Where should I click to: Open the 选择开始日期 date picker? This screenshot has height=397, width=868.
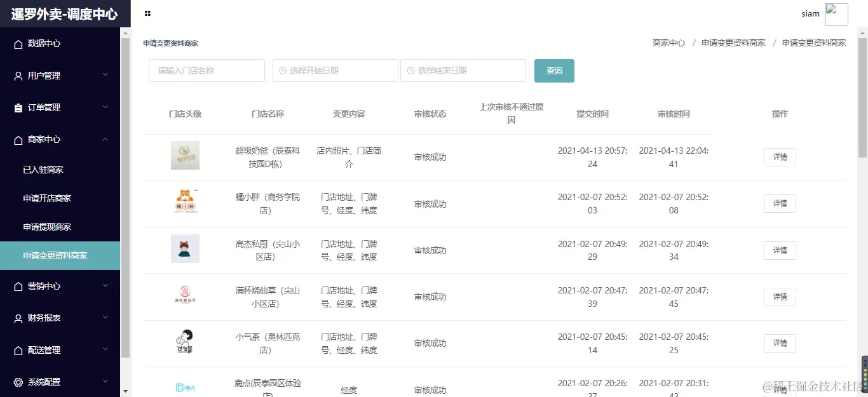[336, 71]
